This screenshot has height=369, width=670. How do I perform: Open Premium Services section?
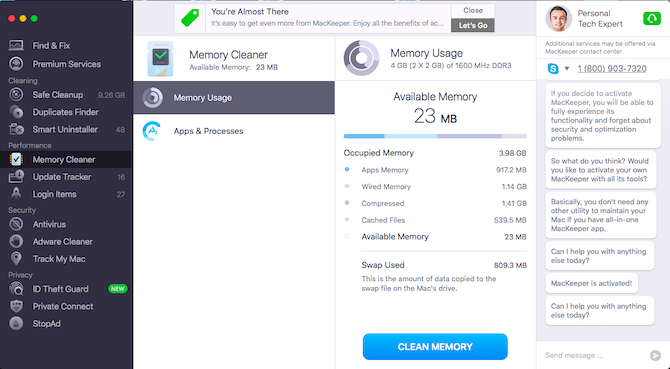click(66, 64)
